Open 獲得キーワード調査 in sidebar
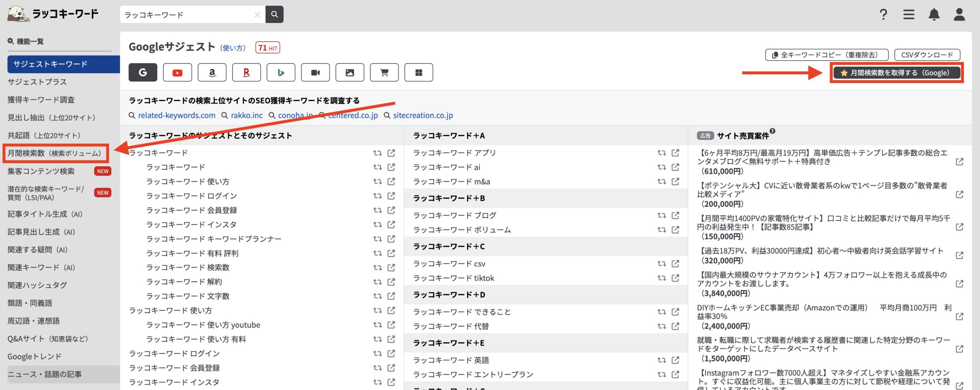 click(x=41, y=100)
